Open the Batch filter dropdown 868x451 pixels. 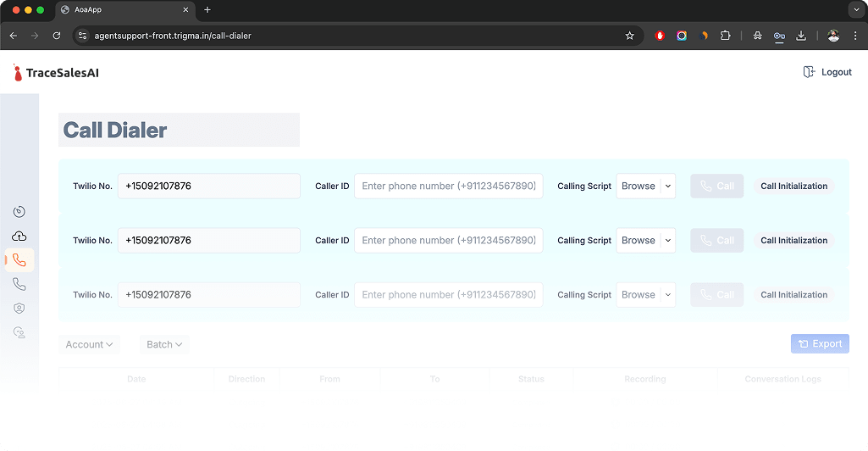(x=164, y=344)
